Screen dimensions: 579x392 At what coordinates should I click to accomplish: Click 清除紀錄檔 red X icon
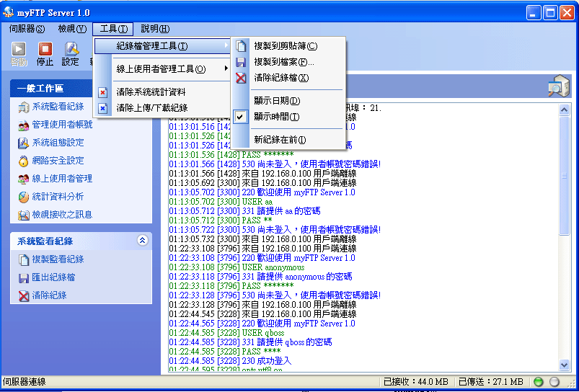(x=241, y=78)
